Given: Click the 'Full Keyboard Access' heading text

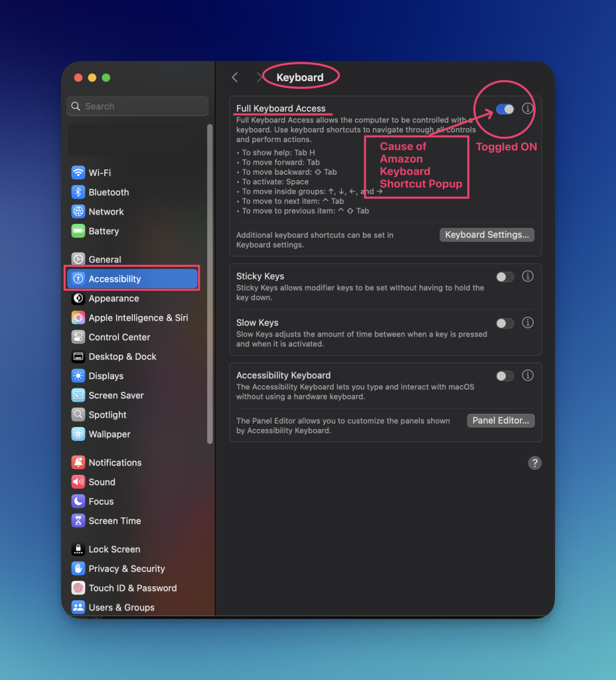Looking at the screenshot, I should coord(281,108).
